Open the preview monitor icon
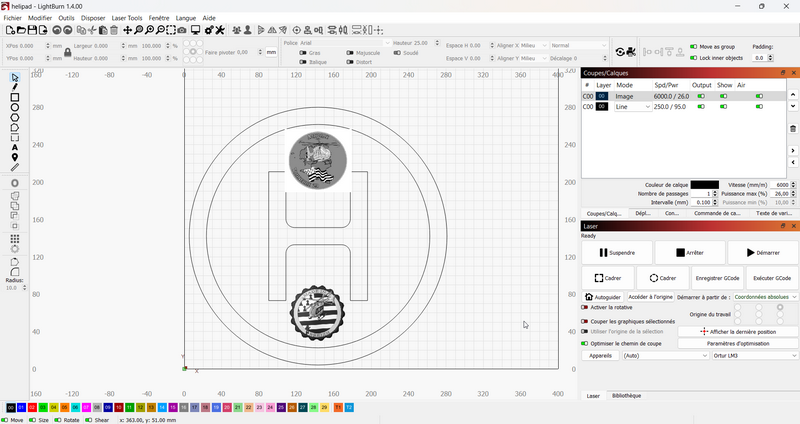 pyautogui.click(x=195, y=30)
